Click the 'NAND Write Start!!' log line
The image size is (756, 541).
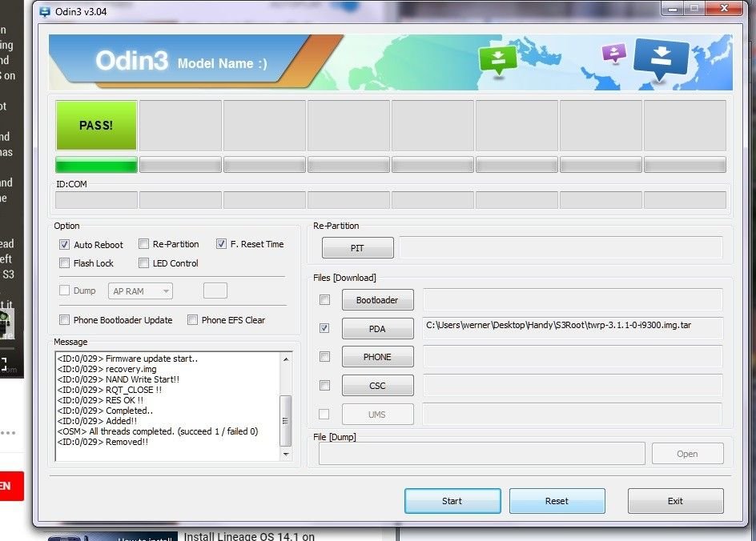click(119, 379)
